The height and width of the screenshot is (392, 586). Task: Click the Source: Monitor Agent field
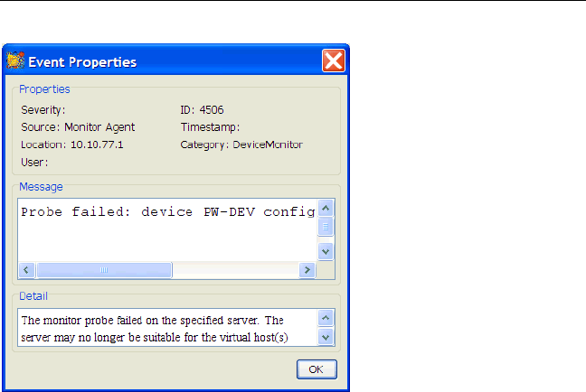click(78, 127)
